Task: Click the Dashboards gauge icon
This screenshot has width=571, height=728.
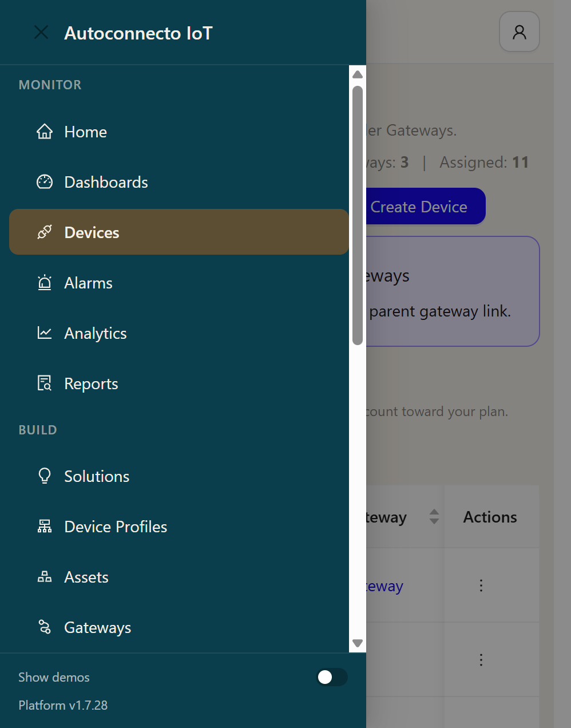Action: [45, 182]
